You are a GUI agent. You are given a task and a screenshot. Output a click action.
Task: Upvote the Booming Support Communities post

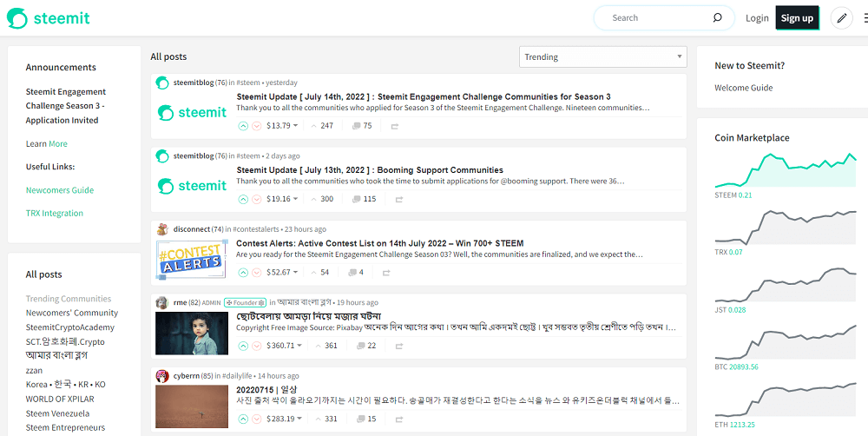pyautogui.click(x=243, y=199)
